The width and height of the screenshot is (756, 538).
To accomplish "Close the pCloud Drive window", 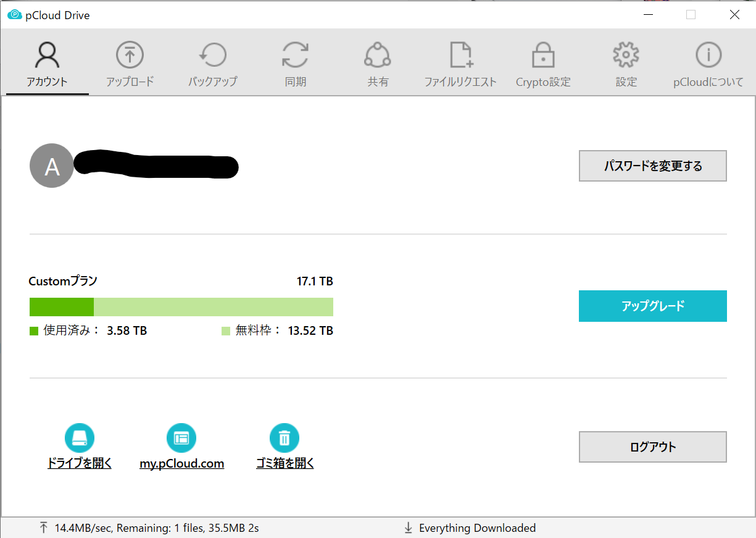I will tap(734, 14).
